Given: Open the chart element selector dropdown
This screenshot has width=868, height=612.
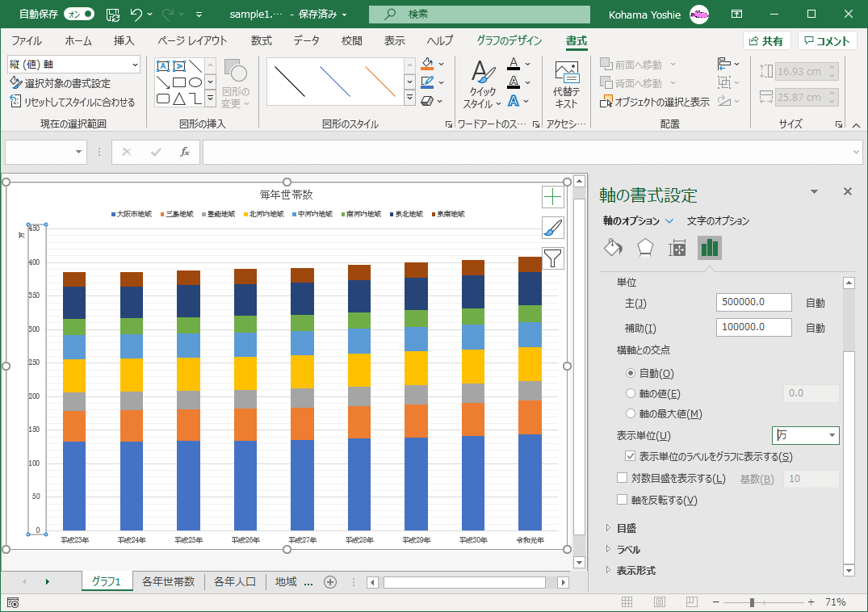Looking at the screenshot, I should pyautogui.click(x=133, y=65).
